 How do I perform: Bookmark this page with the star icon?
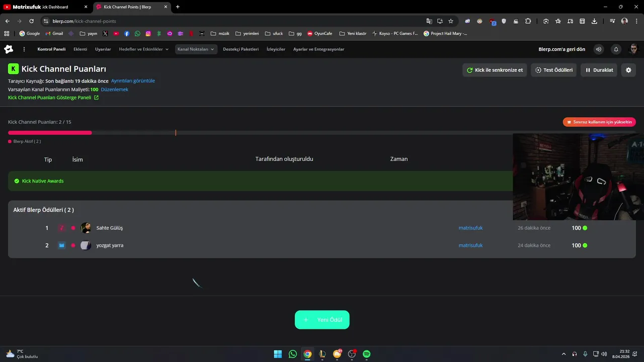(x=451, y=21)
